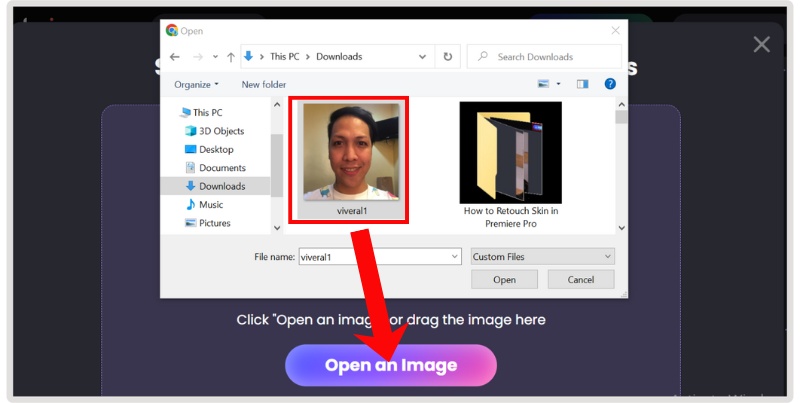Close the Open dialog window

tap(615, 31)
